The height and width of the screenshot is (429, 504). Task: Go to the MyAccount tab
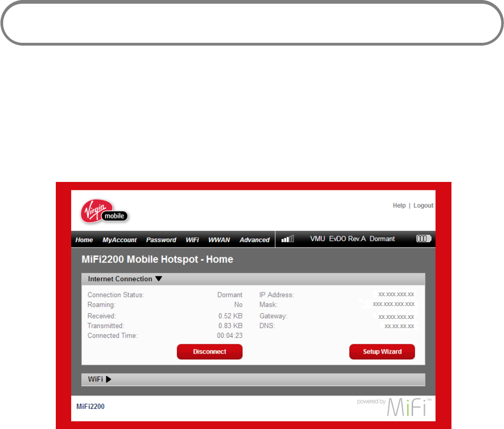tap(119, 240)
